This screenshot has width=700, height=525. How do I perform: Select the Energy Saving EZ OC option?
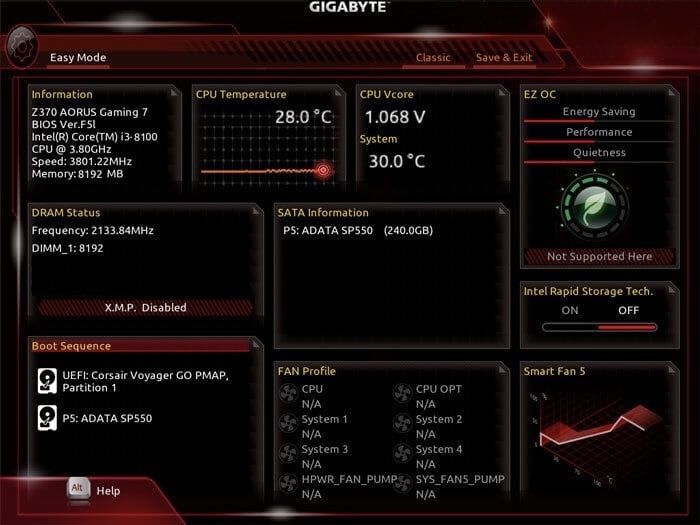click(x=599, y=112)
